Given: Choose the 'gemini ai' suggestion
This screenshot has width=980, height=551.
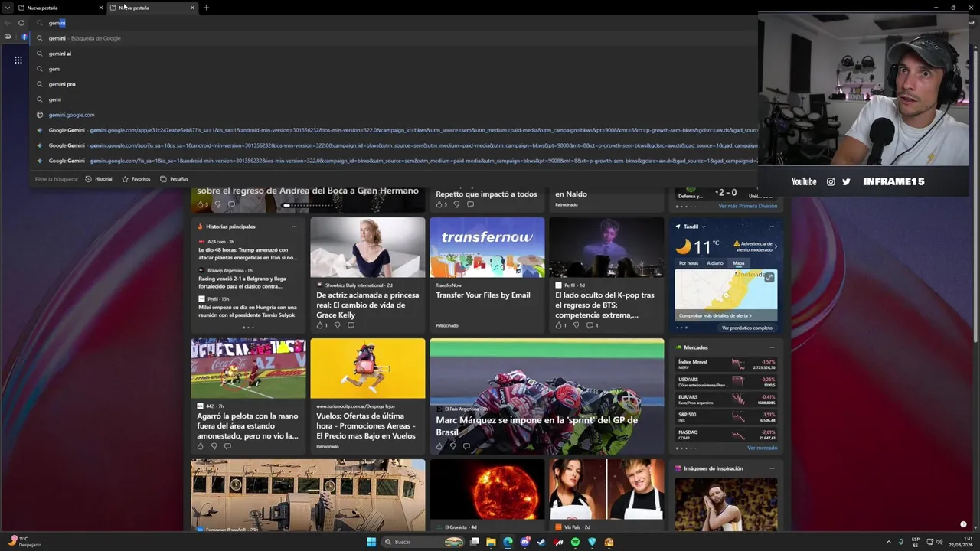Looking at the screenshot, I should [394, 54].
